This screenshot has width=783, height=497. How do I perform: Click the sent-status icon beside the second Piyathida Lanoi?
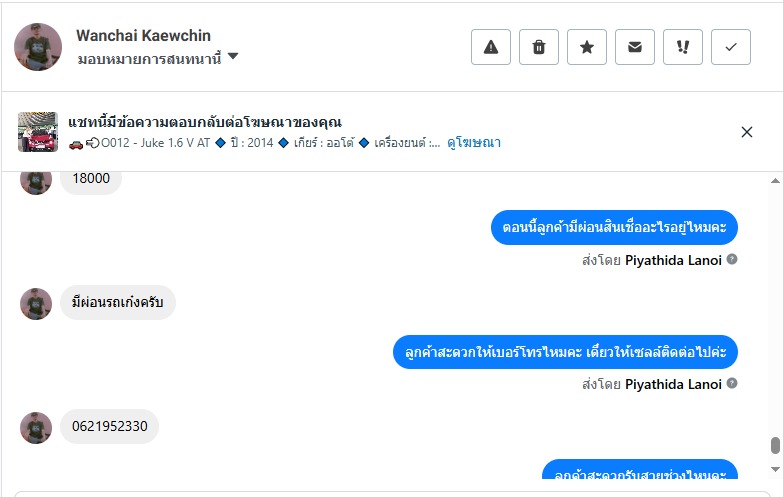tap(732, 384)
